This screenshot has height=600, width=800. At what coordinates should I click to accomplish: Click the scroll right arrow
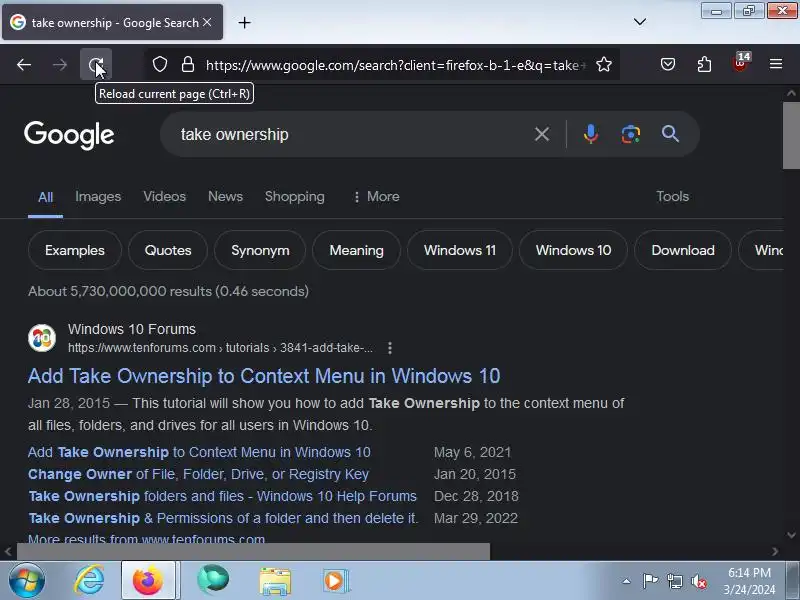tap(775, 552)
